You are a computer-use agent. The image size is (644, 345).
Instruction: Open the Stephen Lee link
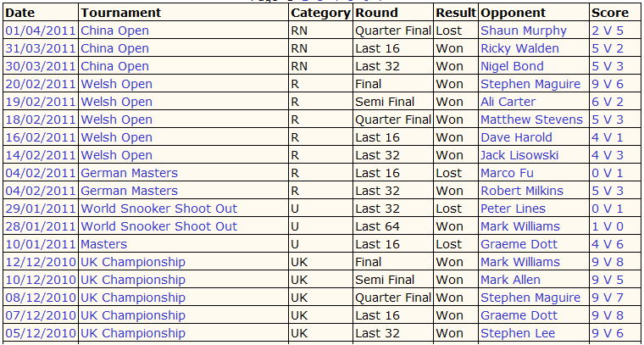(x=518, y=333)
